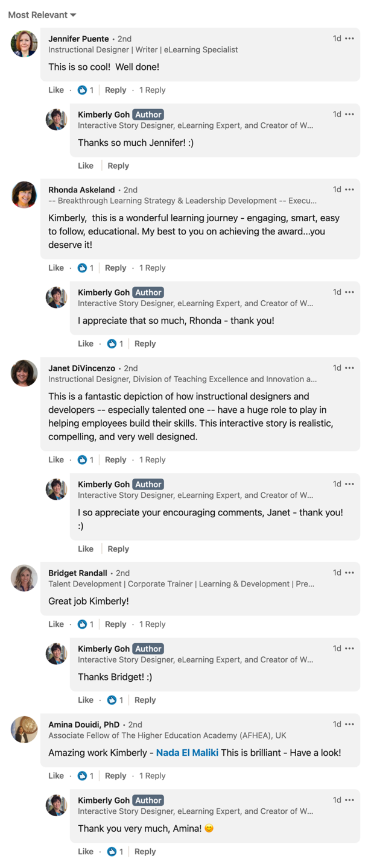Like Jennifer Puente's comment

(56, 90)
